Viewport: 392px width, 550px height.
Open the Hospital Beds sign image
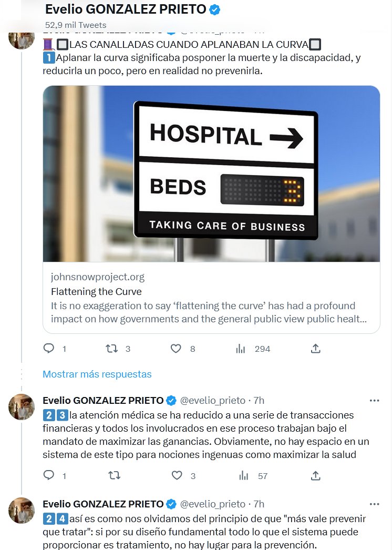pos(211,174)
